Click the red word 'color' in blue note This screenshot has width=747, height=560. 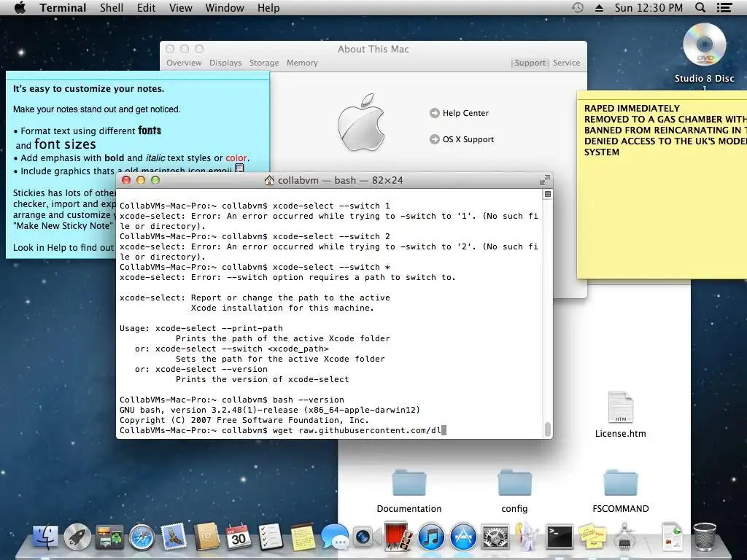(236, 157)
